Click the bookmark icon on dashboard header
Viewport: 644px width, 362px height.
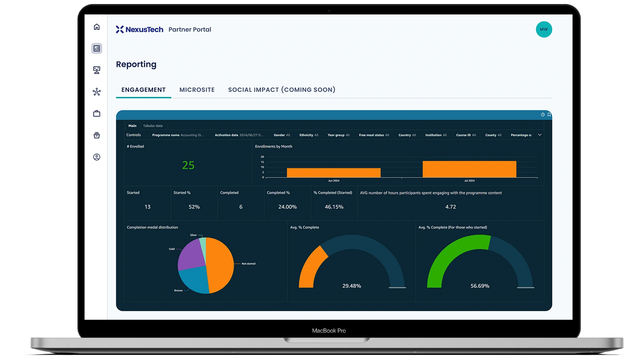point(549,115)
